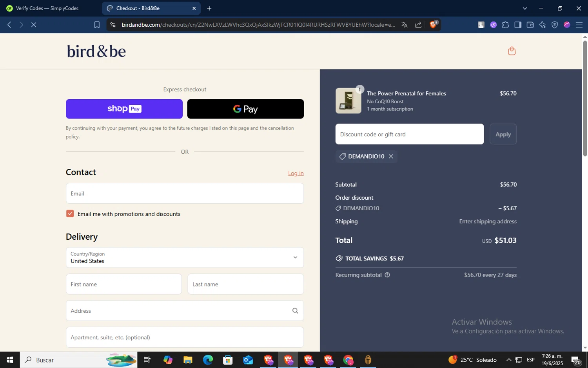Click the page vertical scrollbar
The height and width of the screenshot is (368, 588).
(585, 98)
